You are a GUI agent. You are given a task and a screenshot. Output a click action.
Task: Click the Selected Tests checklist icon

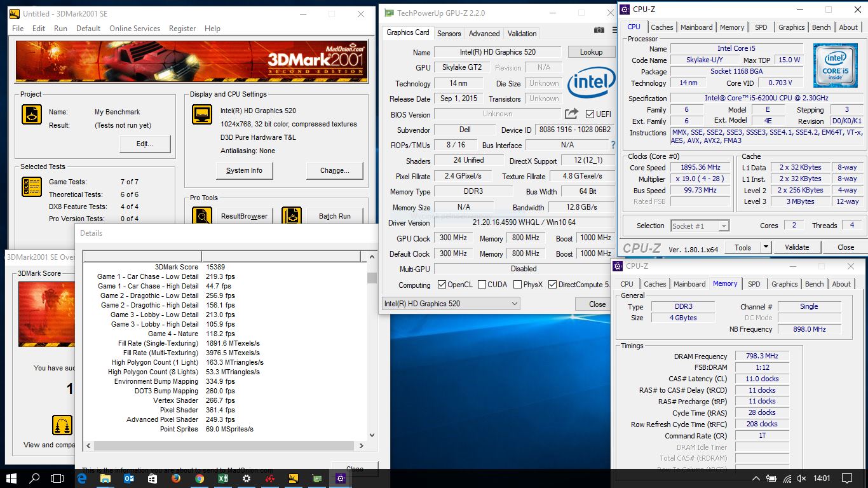click(x=32, y=187)
